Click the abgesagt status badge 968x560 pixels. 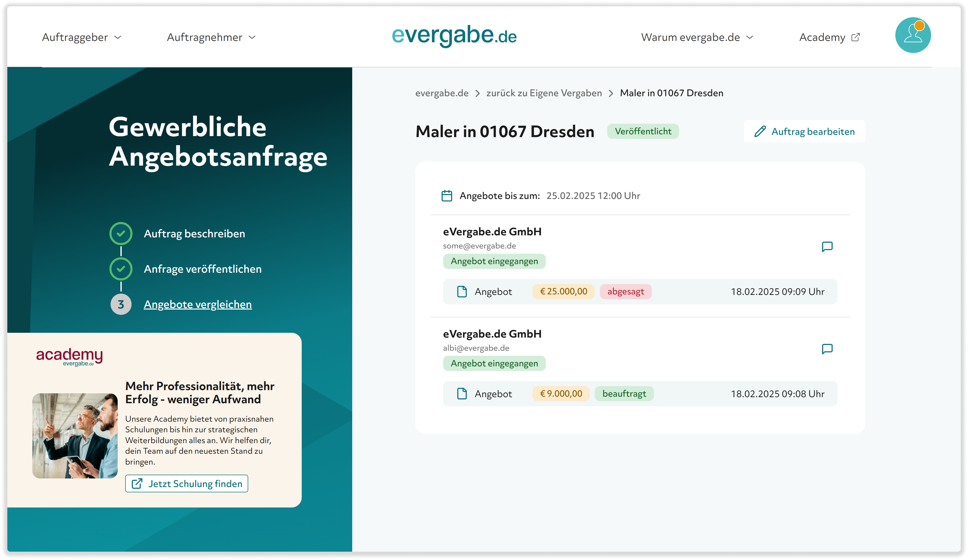pyautogui.click(x=625, y=292)
